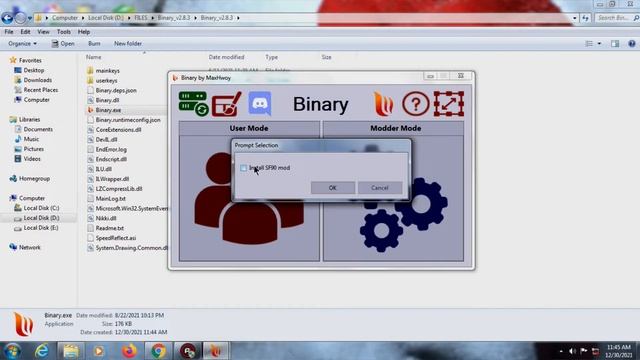Image resolution: width=640 pixels, height=360 pixels.
Task: Select Local Disk (C:) drive
Action: 41,208
